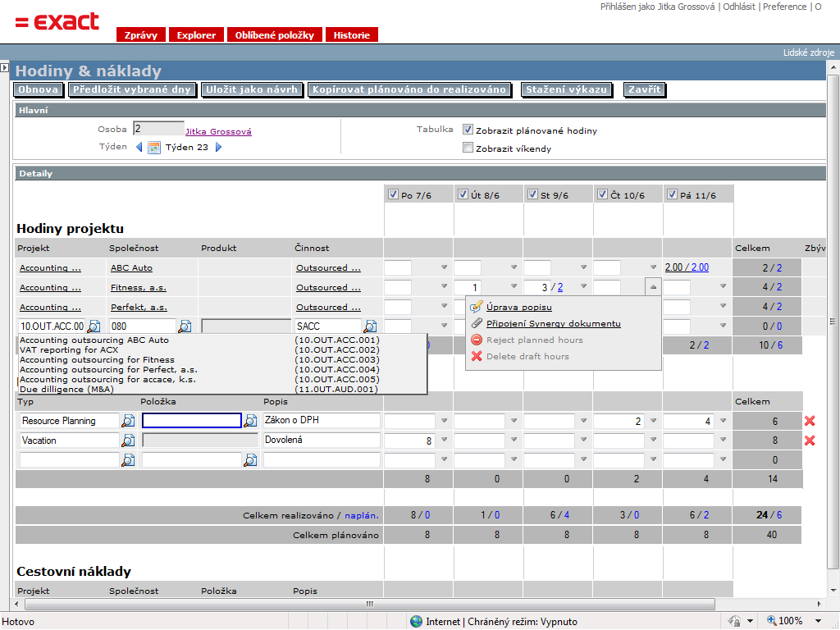The height and width of the screenshot is (630, 840).
Task: Click the 2.00 / 2.00 Friday hours link
Action: pyautogui.click(x=687, y=267)
